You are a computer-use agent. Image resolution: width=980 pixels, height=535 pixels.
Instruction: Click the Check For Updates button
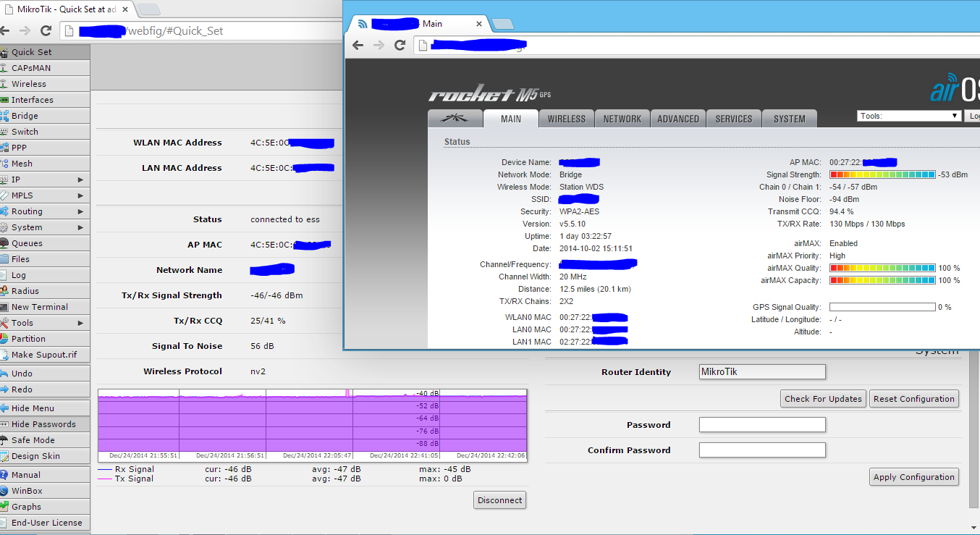click(823, 399)
